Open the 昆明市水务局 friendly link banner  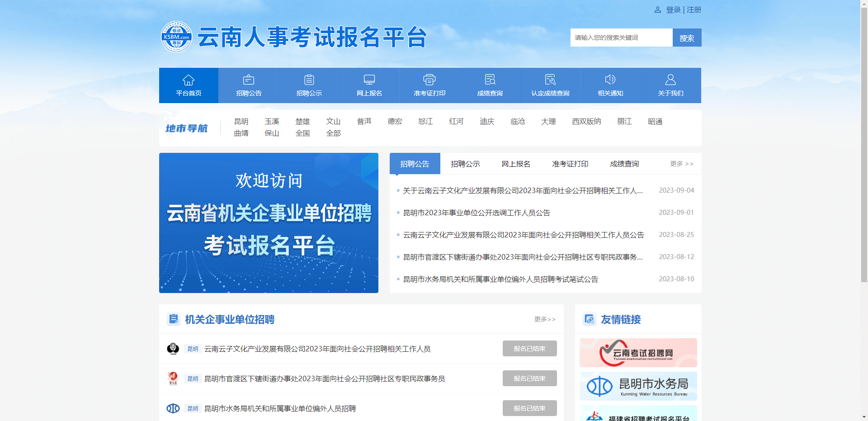[638, 386]
